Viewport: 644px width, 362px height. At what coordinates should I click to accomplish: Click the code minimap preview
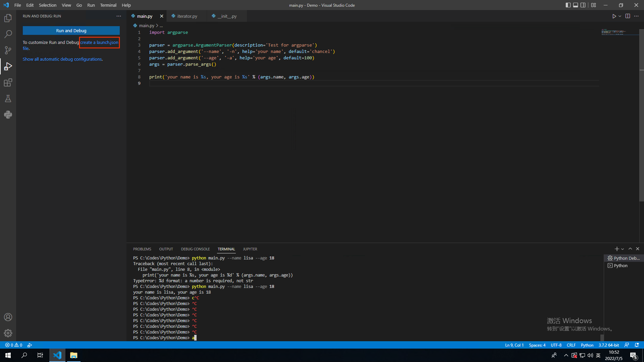[x=614, y=32]
